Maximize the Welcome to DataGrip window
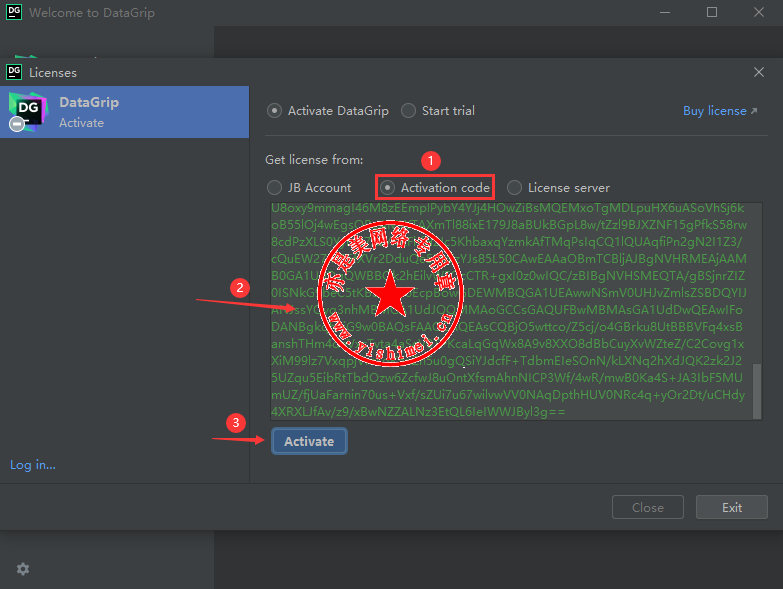 coord(712,12)
